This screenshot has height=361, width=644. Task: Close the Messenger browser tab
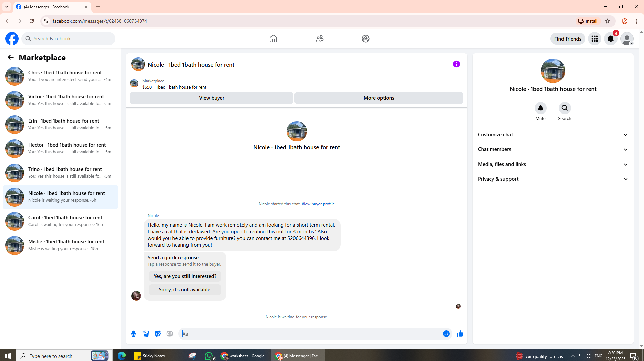point(86,7)
